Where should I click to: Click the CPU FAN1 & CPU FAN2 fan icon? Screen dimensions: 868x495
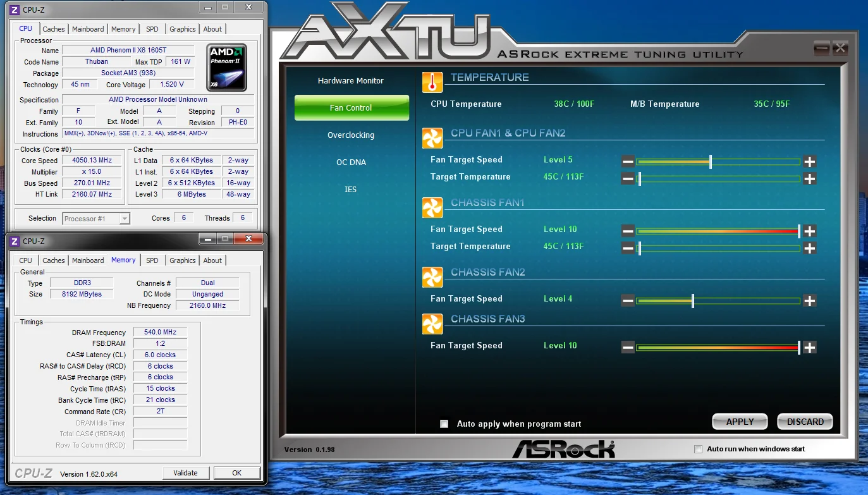tap(432, 138)
